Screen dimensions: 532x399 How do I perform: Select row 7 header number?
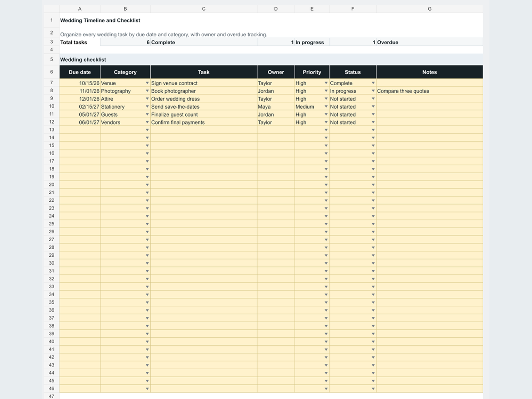click(x=51, y=83)
